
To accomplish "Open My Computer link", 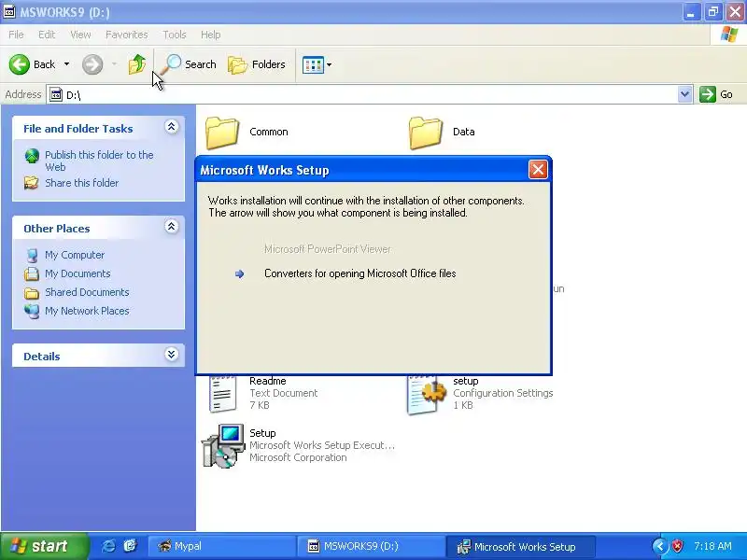I will (x=75, y=255).
